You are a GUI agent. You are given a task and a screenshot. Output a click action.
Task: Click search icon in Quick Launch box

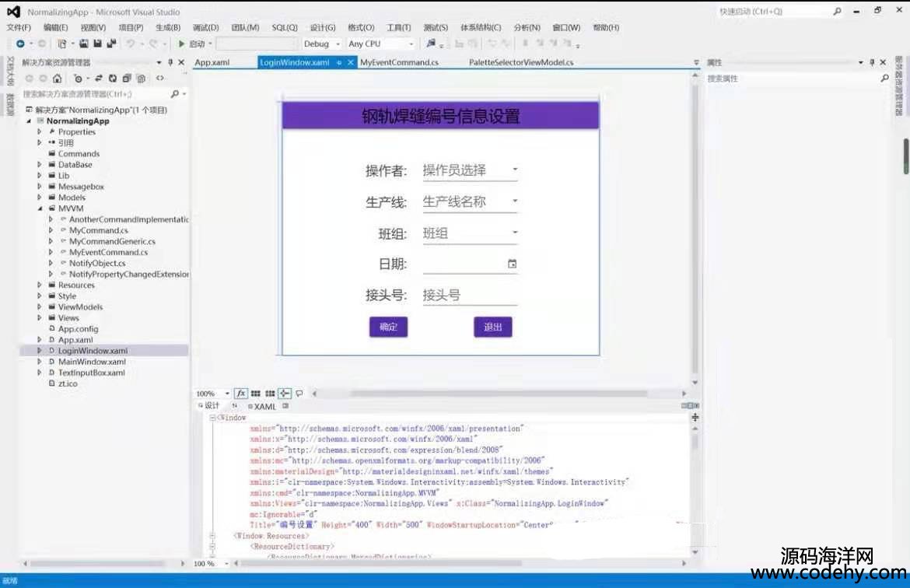837,12
